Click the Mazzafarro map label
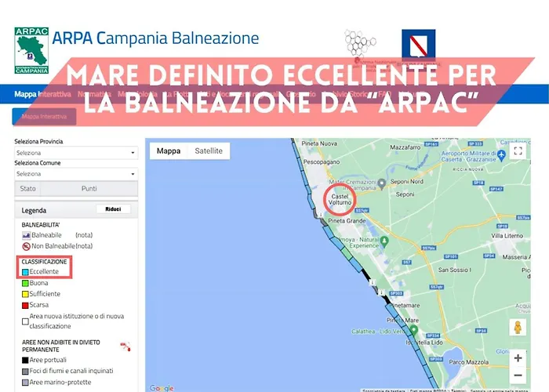549x392 pixels. (405, 147)
